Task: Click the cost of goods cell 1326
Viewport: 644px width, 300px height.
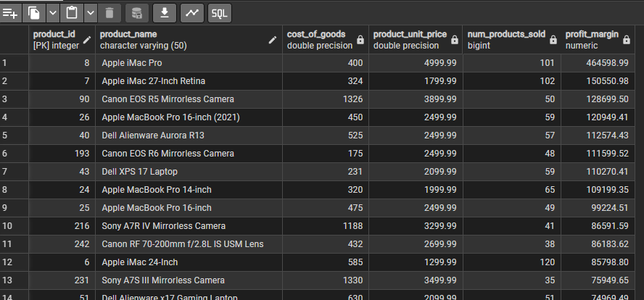Action: pyautogui.click(x=326, y=99)
